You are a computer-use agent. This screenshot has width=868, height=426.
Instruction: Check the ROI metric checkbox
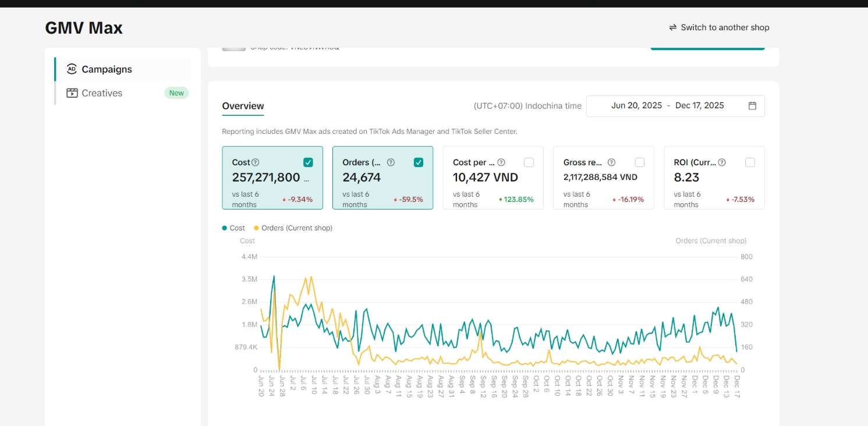[x=750, y=162]
